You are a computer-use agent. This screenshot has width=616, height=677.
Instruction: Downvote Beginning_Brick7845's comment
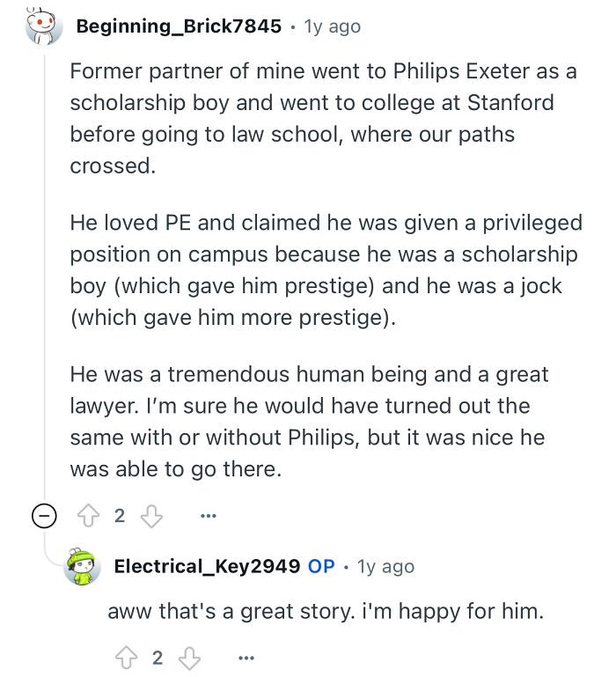151,516
